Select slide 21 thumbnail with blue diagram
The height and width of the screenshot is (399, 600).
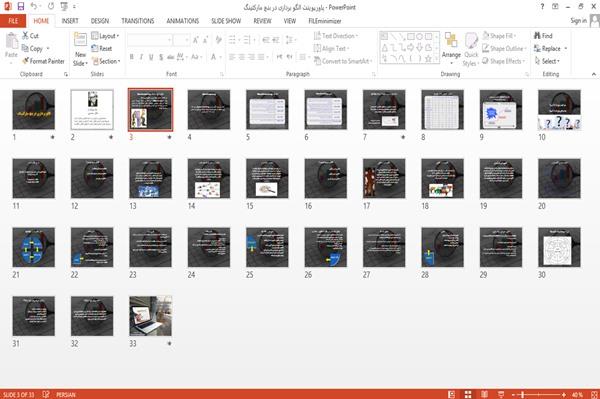pos(34,247)
